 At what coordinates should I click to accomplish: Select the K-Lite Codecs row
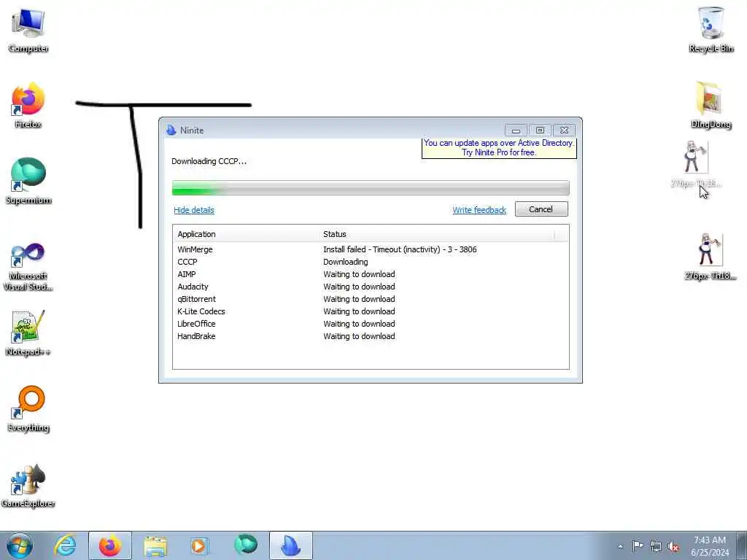371,311
